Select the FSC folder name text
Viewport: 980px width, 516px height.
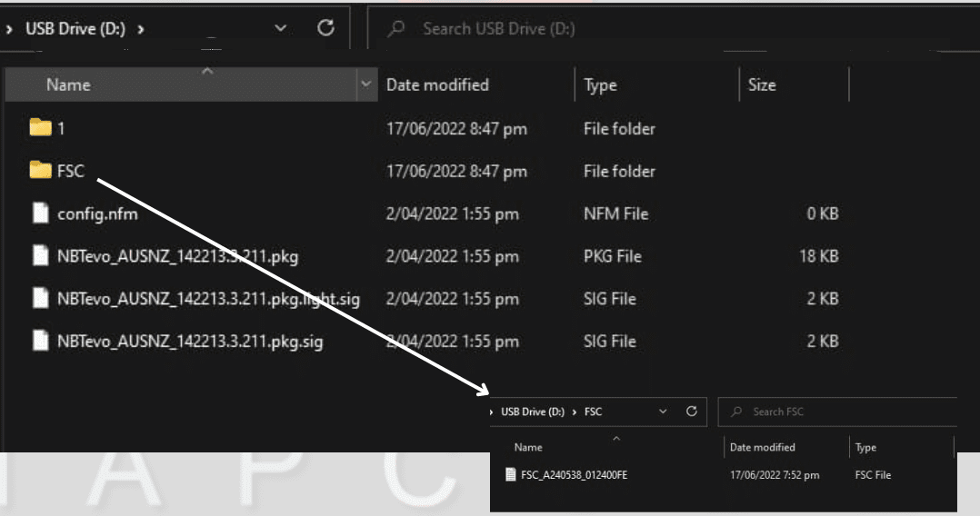71,171
